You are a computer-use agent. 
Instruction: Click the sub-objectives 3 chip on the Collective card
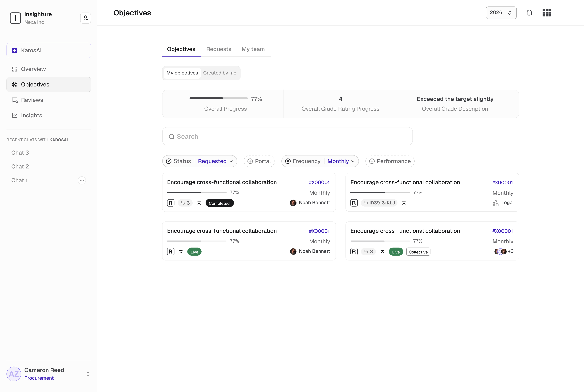[369, 252]
